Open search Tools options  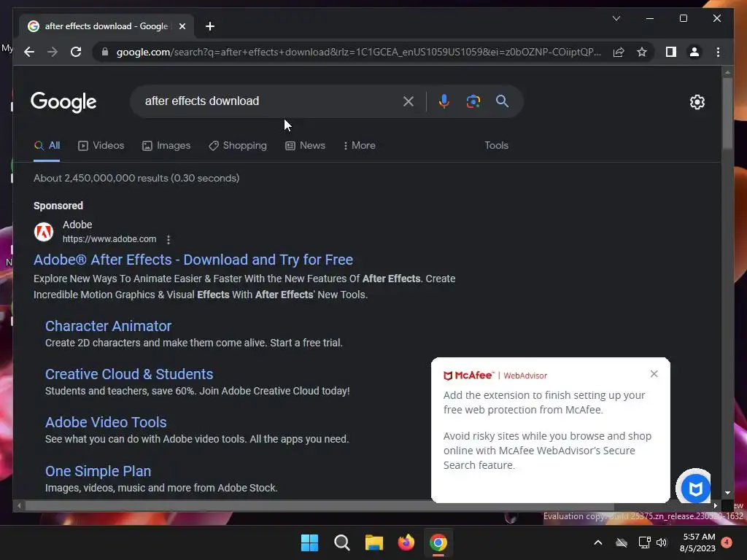point(496,146)
